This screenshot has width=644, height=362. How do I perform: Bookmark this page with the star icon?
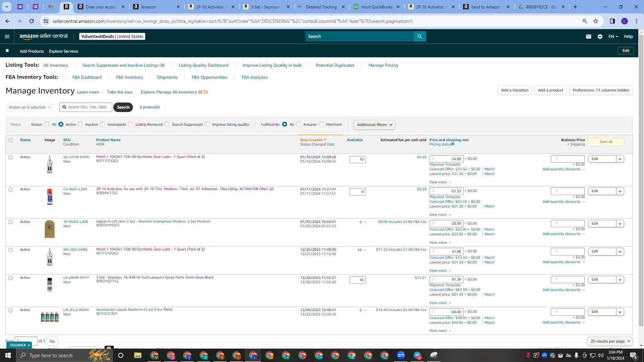click(596, 21)
